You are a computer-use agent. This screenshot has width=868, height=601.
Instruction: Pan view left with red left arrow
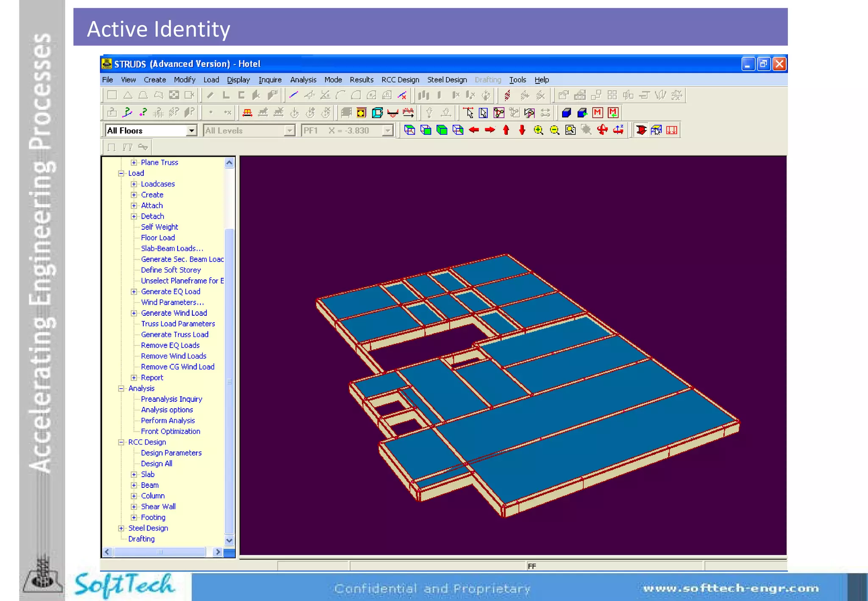[474, 130]
